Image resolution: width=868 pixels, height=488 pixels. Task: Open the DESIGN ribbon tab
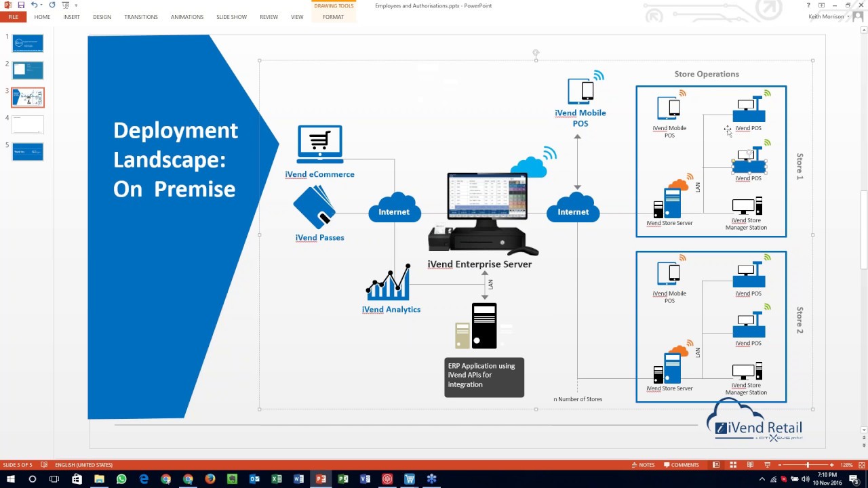(102, 17)
